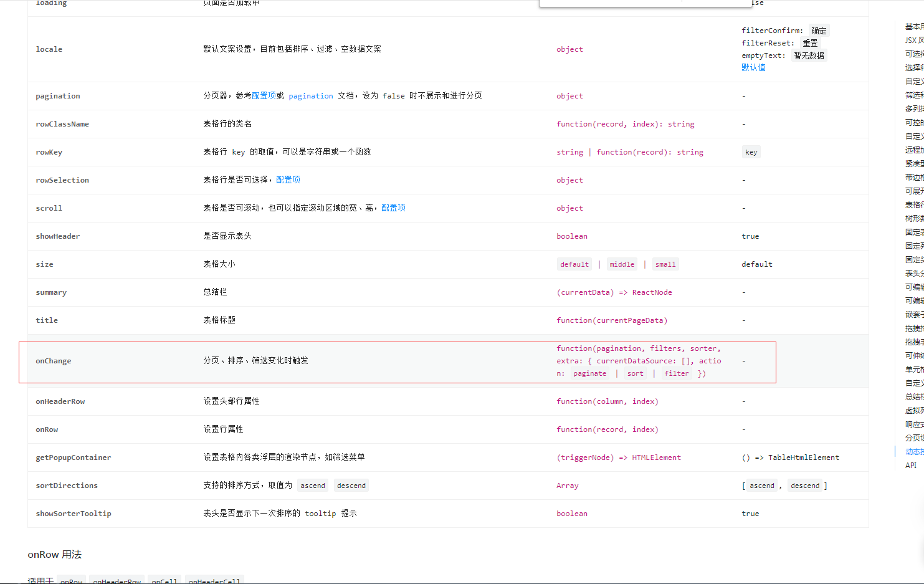The width and height of the screenshot is (924, 584).
Task: Select the rowClassName property cell
Action: [x=62, y=124]
